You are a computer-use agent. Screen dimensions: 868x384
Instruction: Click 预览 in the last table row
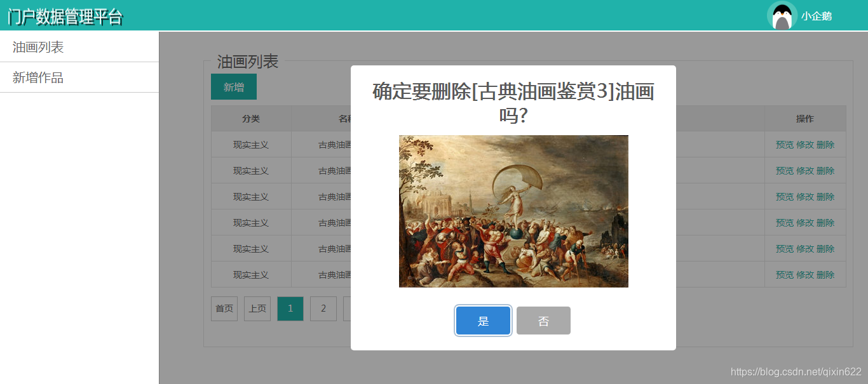(x=785, y=275)
